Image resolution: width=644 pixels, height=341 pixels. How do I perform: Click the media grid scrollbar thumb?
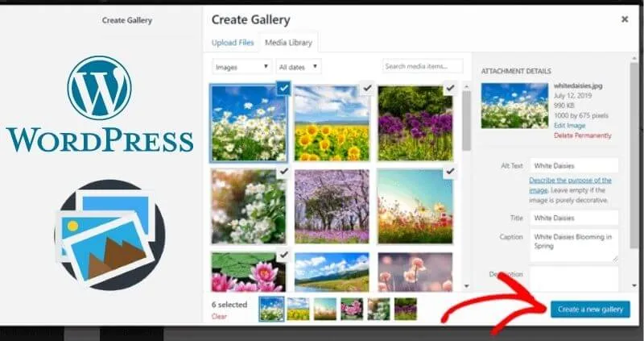coord(466,121)
